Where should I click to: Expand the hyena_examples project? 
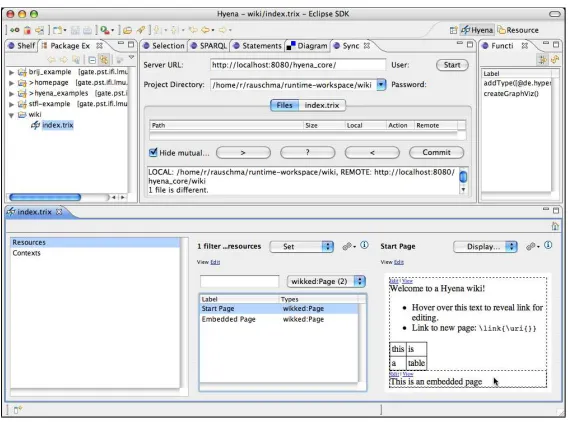12,93
